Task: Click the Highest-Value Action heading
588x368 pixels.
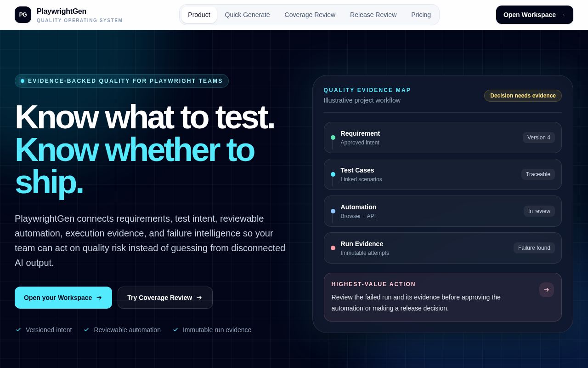Action: (373, 284)
